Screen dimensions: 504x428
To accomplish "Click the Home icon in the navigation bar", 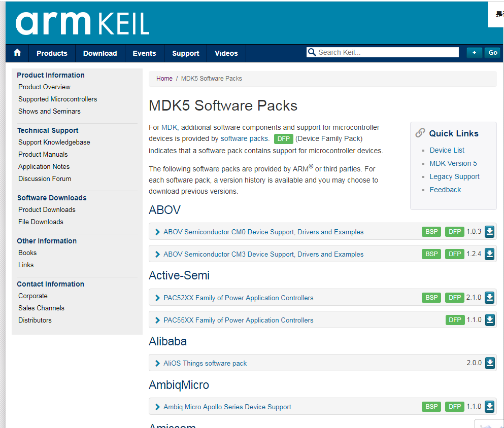I will click(x=17, y=53).
